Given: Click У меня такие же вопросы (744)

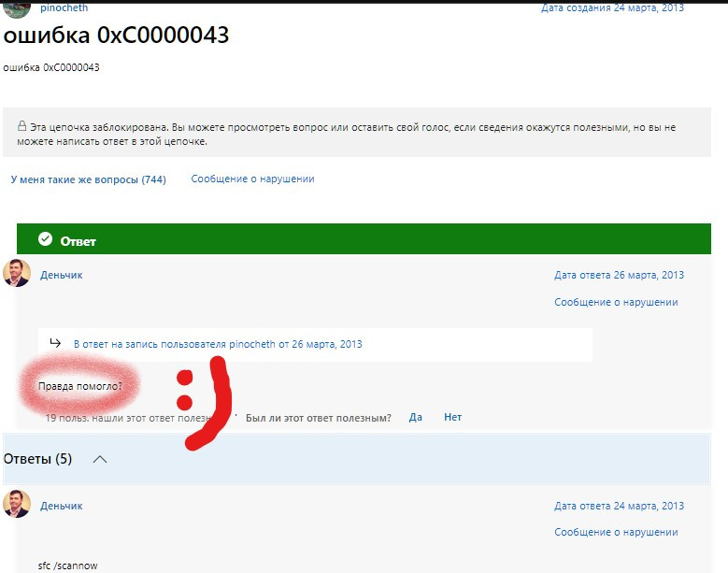Looking at the screenshot, I should click(x=88, y=179).
